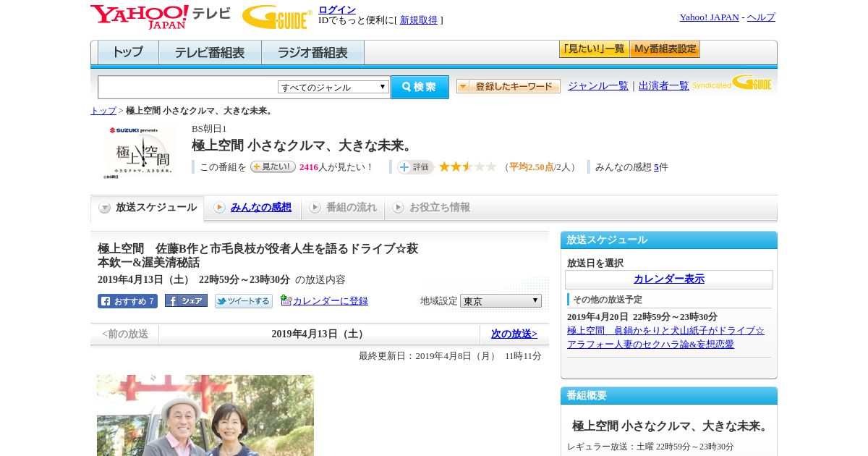868x456 pixels.
Task: Expand the すべてのジャンル genre dropdown
Action: click(333, 87)
